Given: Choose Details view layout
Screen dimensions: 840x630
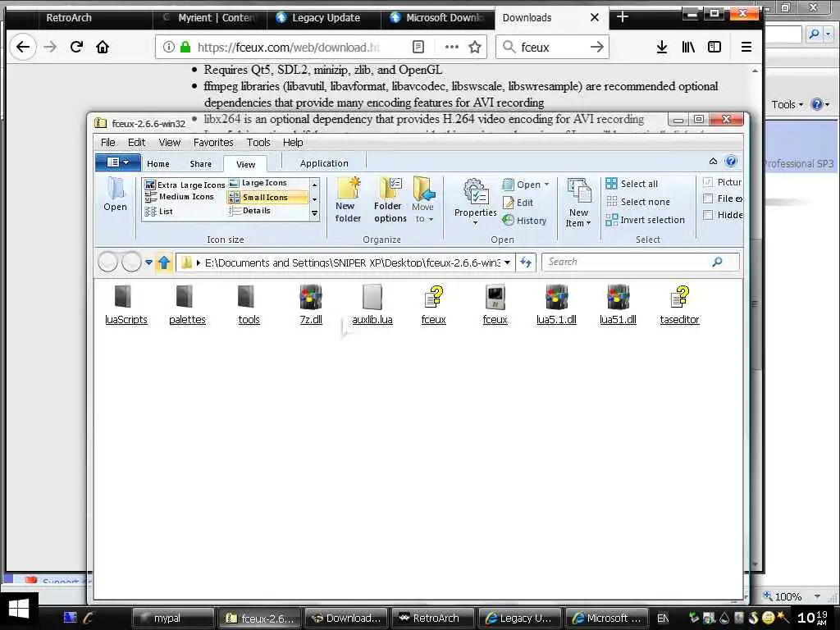Looking at the screenshot, I should pos(249,211).
